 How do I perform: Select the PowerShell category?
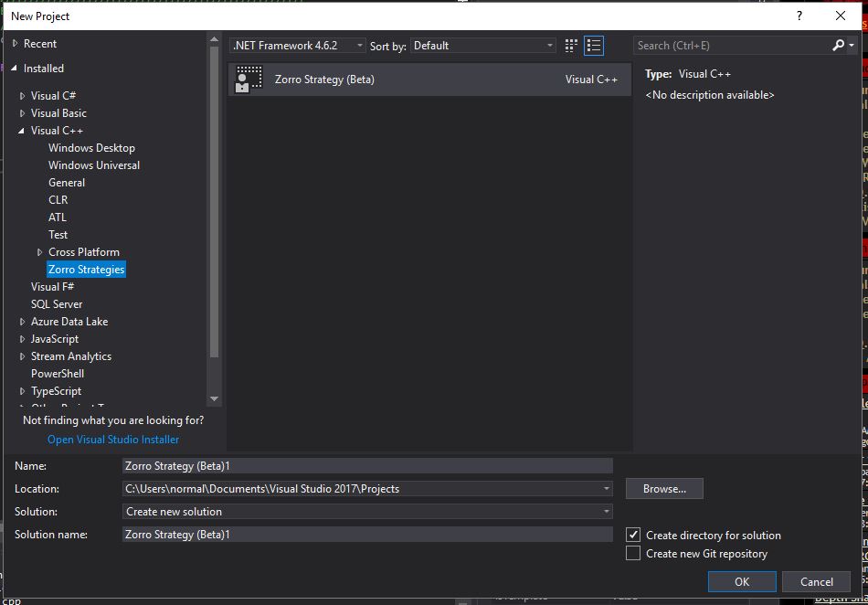pyautogui.click(x=58, y=374)
